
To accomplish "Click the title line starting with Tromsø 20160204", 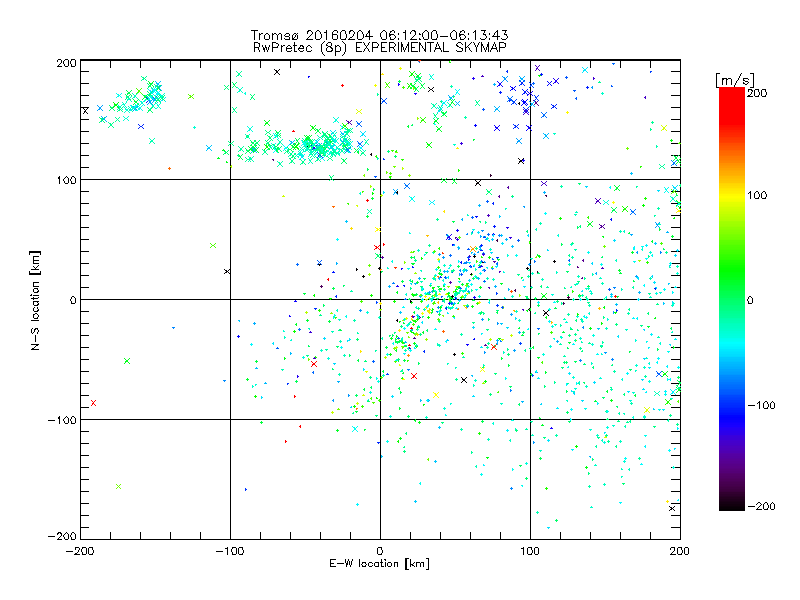I will point(379,35).
